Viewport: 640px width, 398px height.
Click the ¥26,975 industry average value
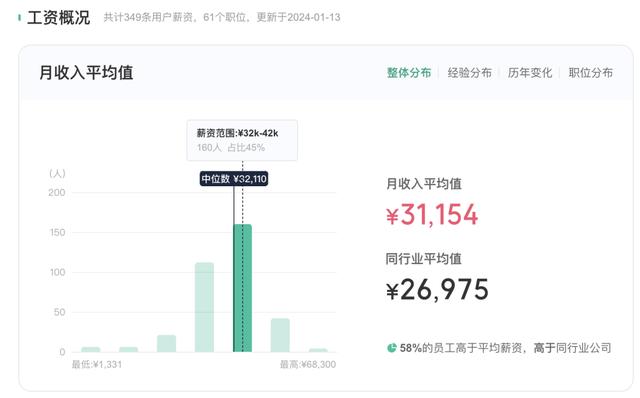pyautogui.click(x=437, y=289)
